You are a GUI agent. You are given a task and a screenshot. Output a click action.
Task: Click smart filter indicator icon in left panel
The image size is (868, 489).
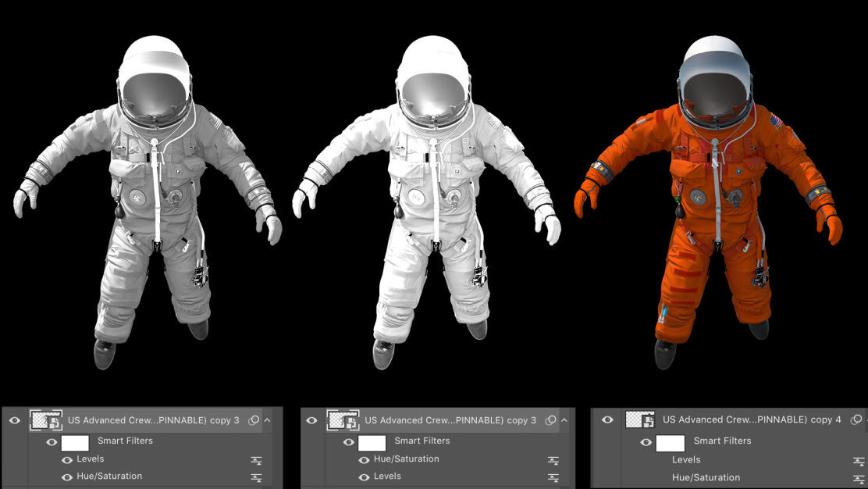coord(254,420)
